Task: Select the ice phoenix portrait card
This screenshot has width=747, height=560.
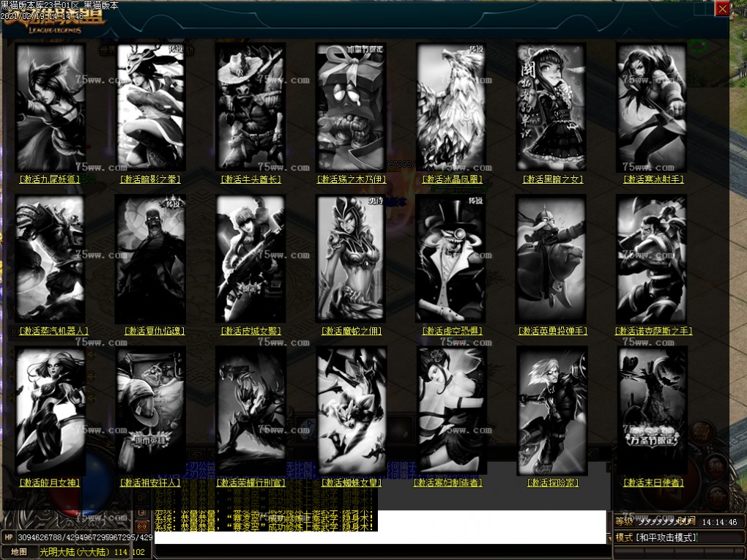Action: point(451,108)
